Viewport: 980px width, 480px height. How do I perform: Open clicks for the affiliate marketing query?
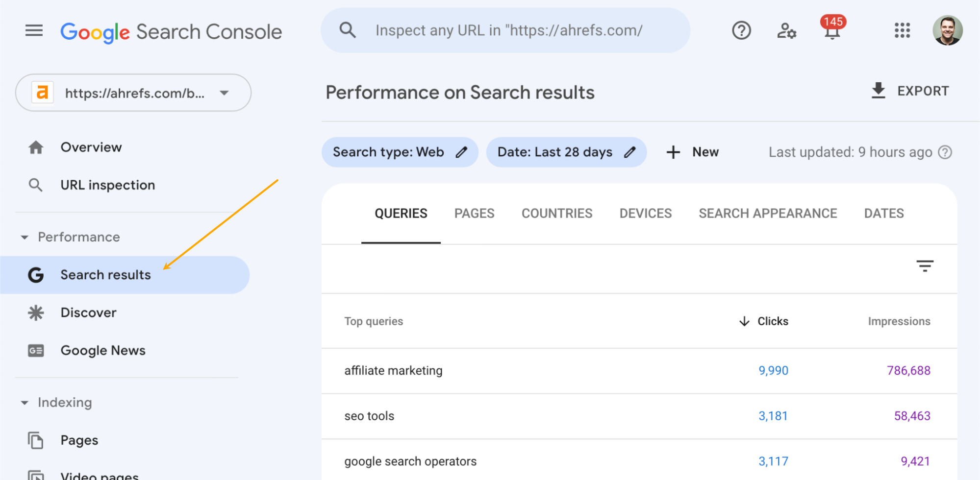coord(773,371)
